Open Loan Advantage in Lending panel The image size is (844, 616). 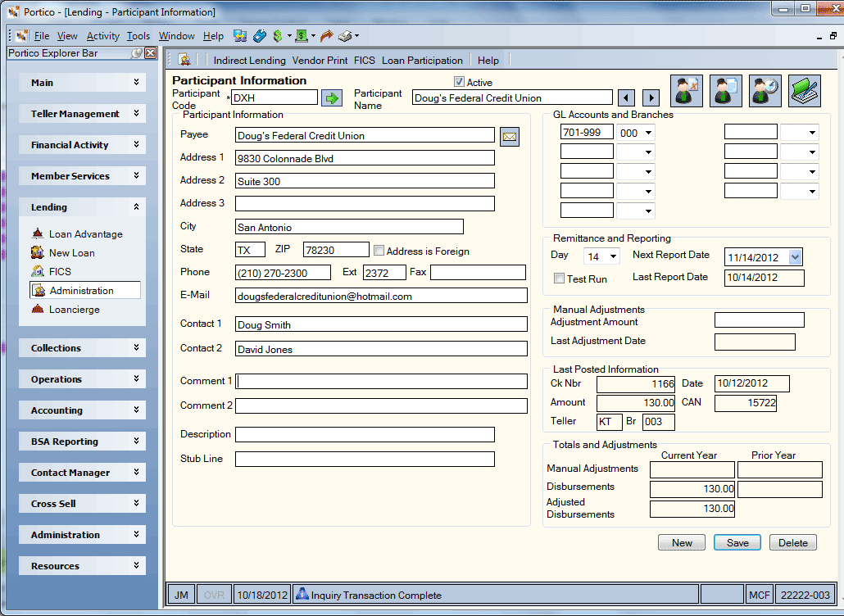[x=85, y=234]
